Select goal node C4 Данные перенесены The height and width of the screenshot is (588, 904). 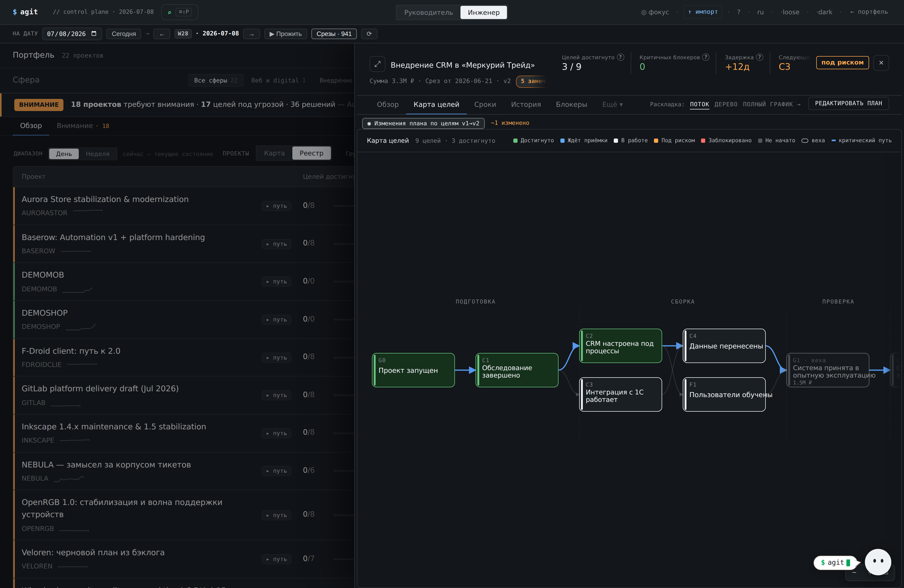724,346
